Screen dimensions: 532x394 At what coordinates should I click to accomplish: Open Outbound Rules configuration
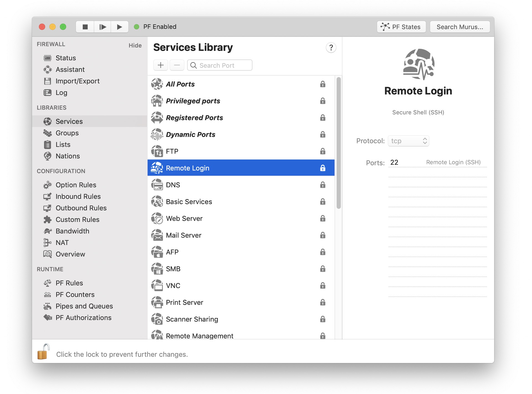click(x=81, y=208)
